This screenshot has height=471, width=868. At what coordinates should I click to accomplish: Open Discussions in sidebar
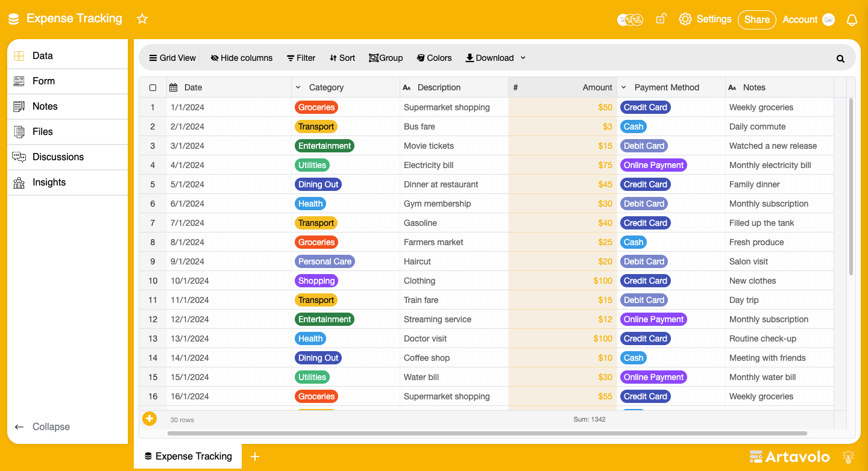[68, 157]
